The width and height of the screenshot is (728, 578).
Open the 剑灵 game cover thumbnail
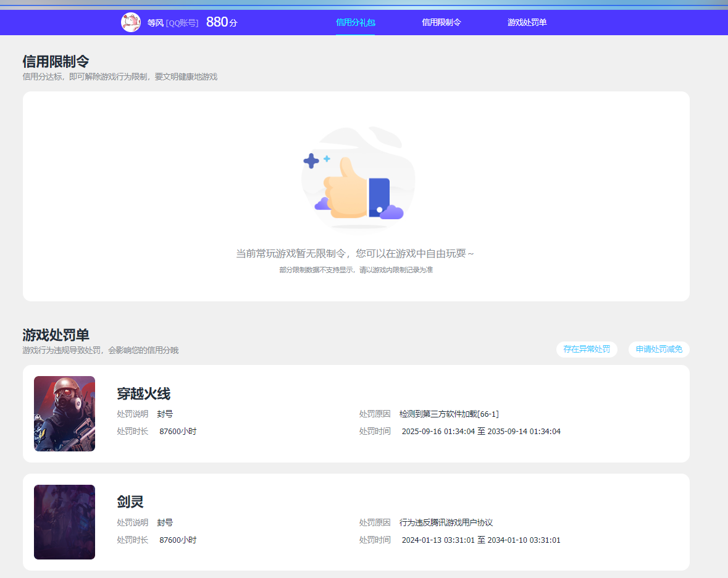[x=65, y=522]
